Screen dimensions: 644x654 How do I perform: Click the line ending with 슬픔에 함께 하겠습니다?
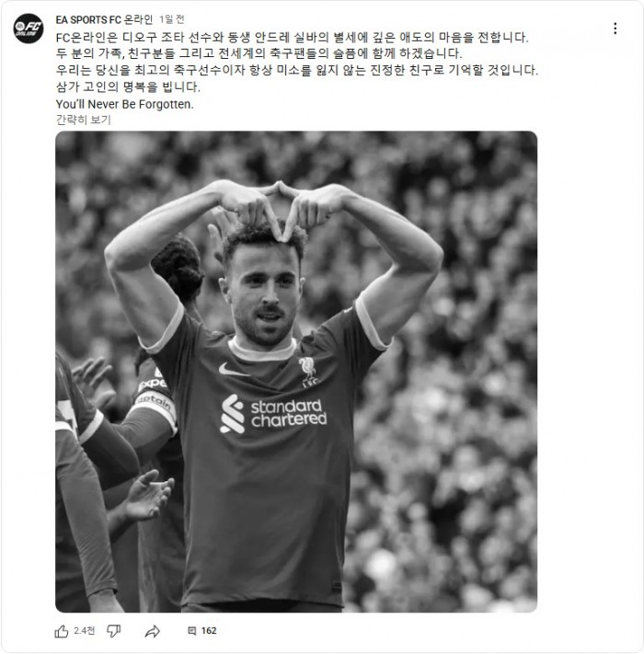[x=259, y=53]
